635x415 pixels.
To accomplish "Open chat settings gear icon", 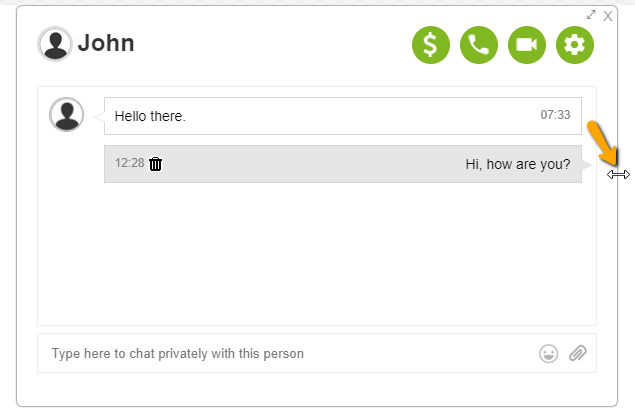I will [575, 45].
